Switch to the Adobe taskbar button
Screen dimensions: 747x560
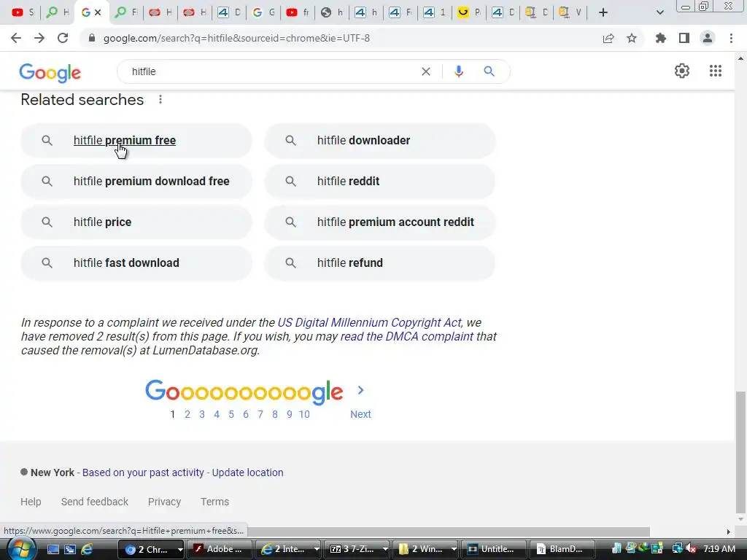click(x=219, y=549)
